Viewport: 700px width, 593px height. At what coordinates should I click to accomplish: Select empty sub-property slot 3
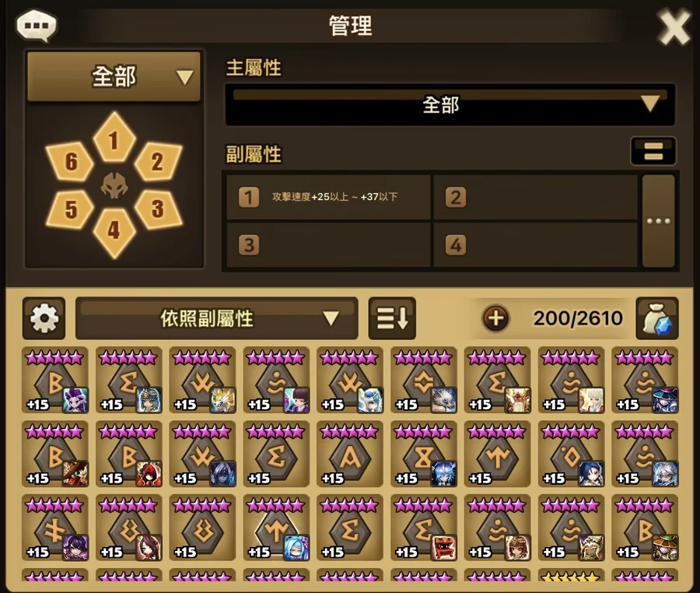328,244
